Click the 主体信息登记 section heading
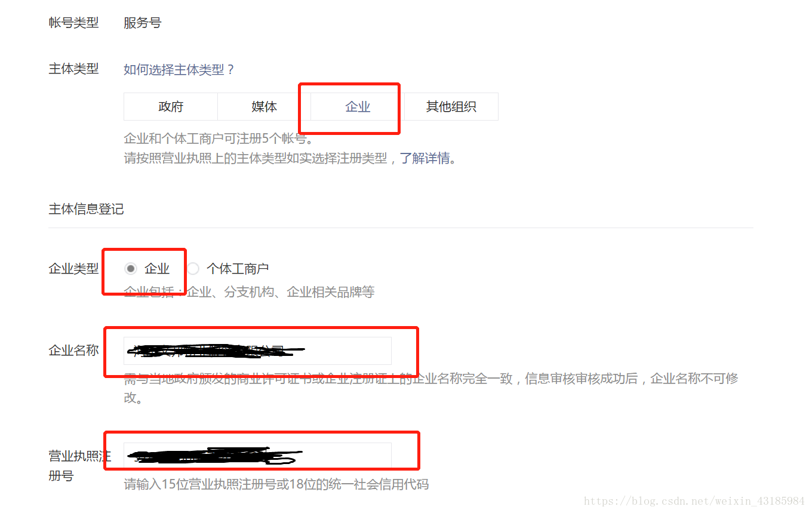Image resolution: width=812 pixels, height=513 pixels. (86, 209)
